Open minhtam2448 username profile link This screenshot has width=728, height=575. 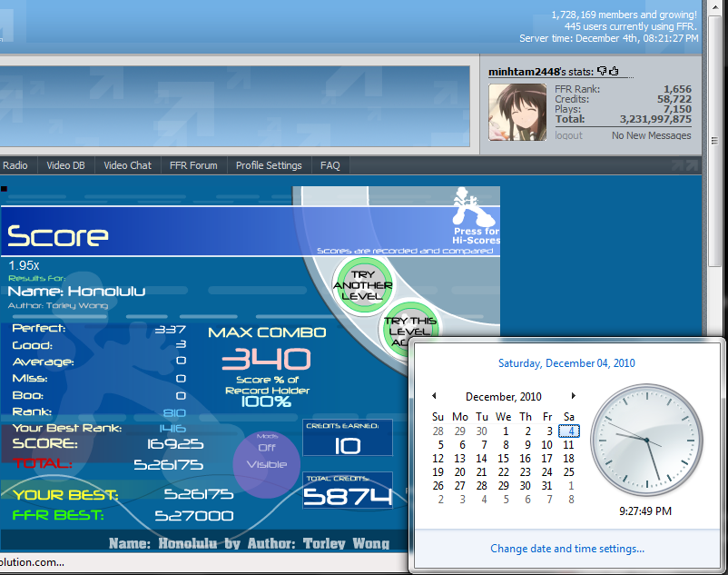click(x=519, y=72)
